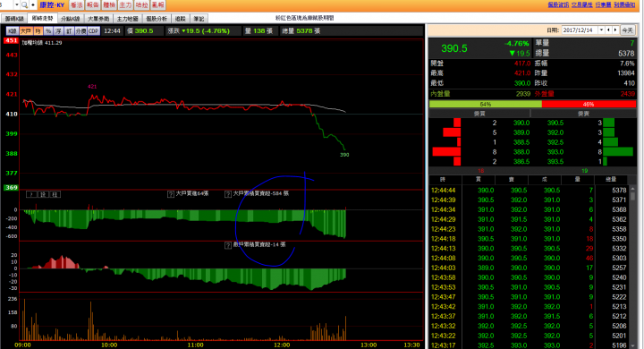Click the green 54% inner volume bar
This screenshot has width=644, height=349.
(x=486, y=105)
